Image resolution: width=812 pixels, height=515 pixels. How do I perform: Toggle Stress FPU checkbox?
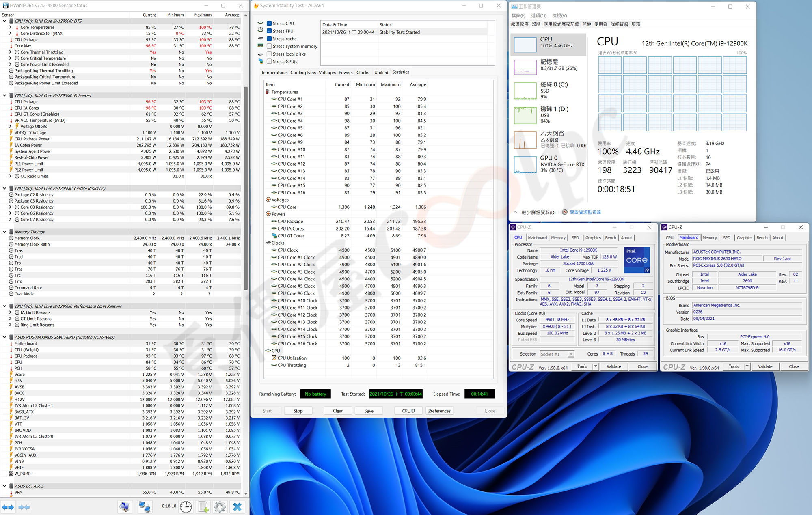[269, 31]
